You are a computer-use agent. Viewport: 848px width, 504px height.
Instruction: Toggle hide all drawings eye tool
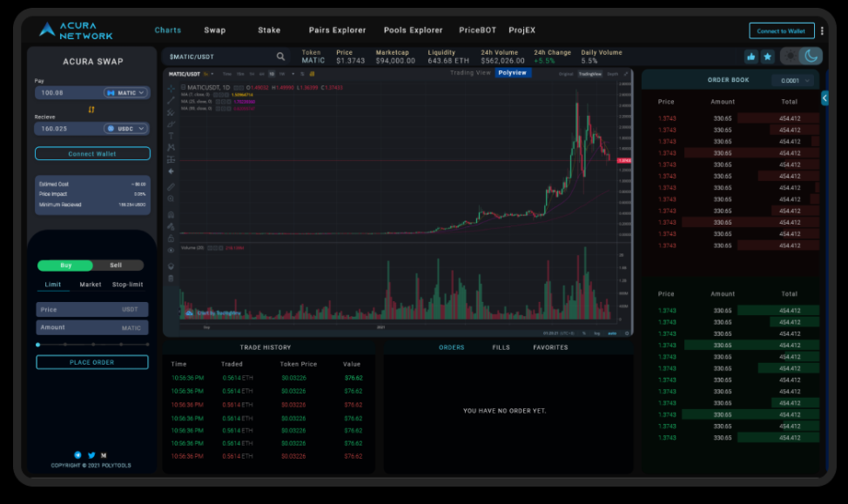coord(171,251)
